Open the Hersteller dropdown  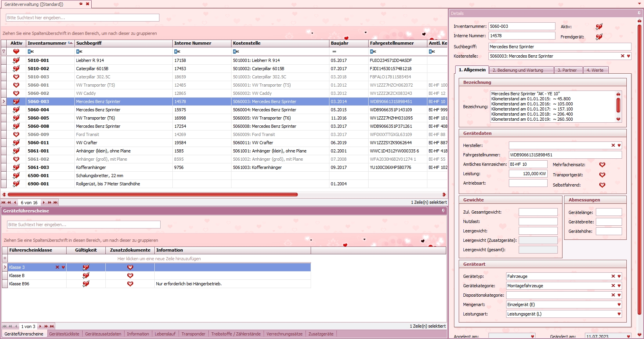coord(619,145)
